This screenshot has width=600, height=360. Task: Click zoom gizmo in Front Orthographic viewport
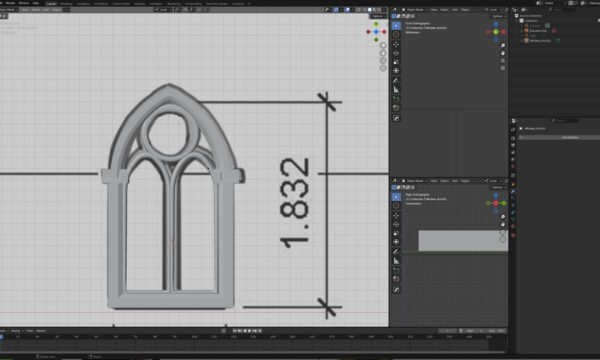503,46
